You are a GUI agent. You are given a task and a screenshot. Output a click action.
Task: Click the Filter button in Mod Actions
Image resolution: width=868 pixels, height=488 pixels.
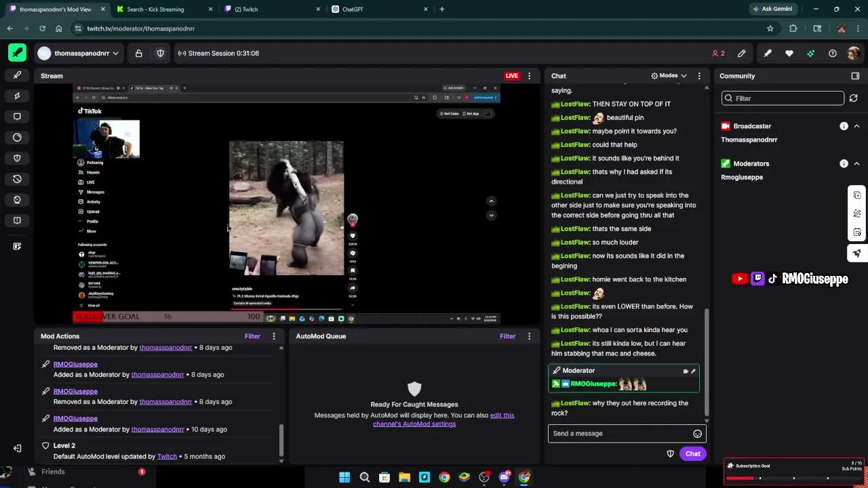point(252,336)
